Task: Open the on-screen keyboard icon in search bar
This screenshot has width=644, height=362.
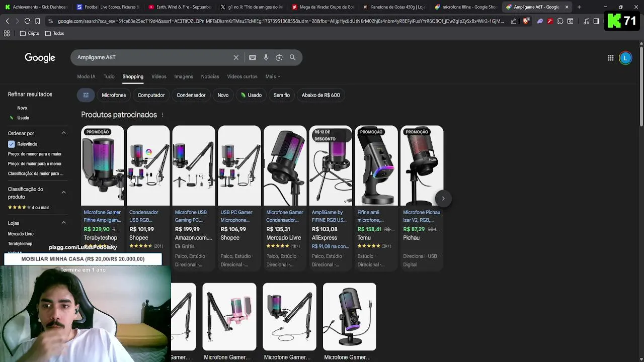Action: click(253, 57)
